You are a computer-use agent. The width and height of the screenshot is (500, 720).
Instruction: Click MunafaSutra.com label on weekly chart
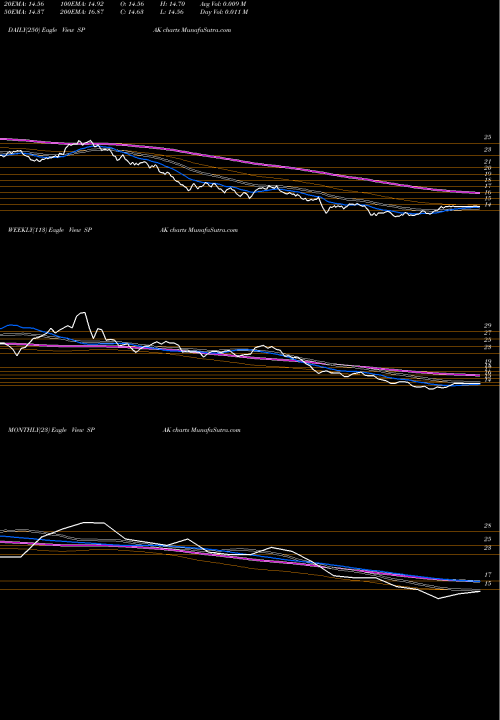pyautogui.click(x=213, y=230)
